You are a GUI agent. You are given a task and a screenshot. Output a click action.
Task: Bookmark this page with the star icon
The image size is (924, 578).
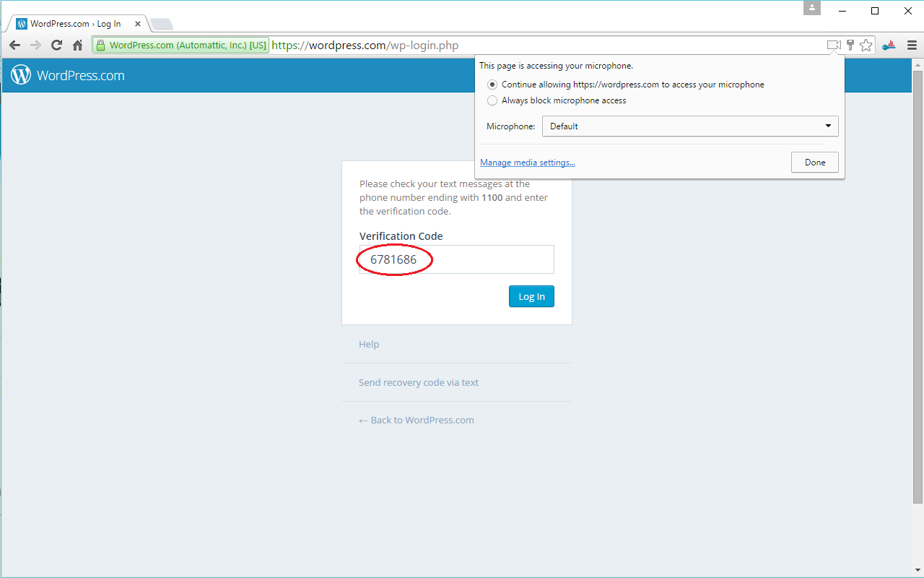866,46
